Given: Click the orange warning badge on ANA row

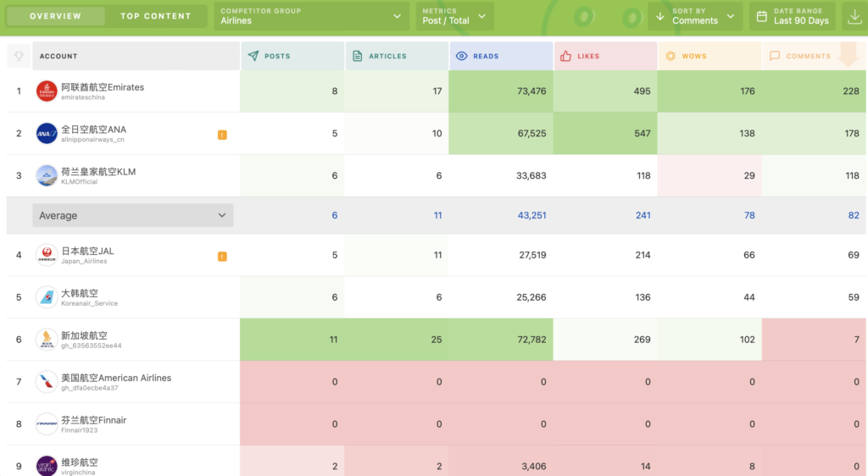Looking at the screenshot, I should 222,135.
